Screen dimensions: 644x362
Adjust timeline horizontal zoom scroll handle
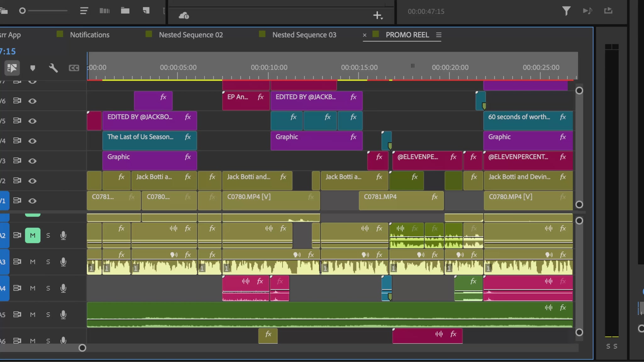(x=82, y=348)
